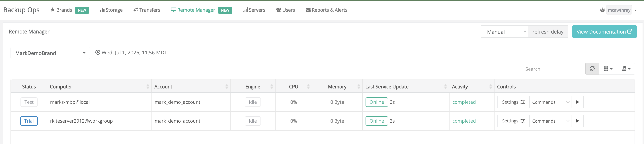
Task: Sort table by Account column
Action: point(191,87)
